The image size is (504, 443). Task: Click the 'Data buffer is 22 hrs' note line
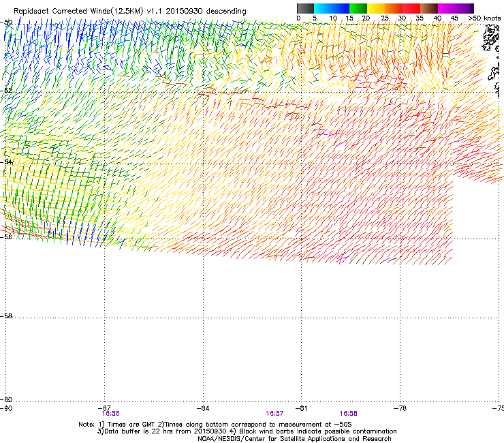[x=247, y=431]
